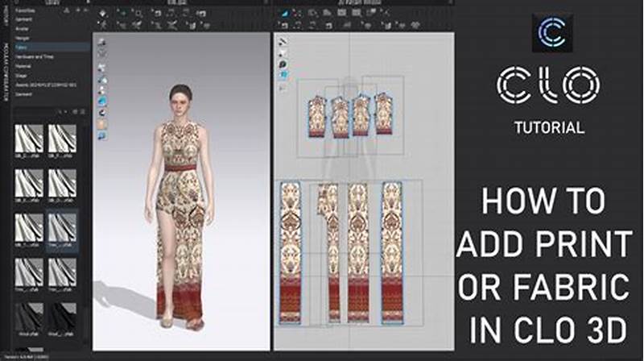Click the last icon in 3D toolbar top row
The image size is (644, 361).
tap(200, 14)
